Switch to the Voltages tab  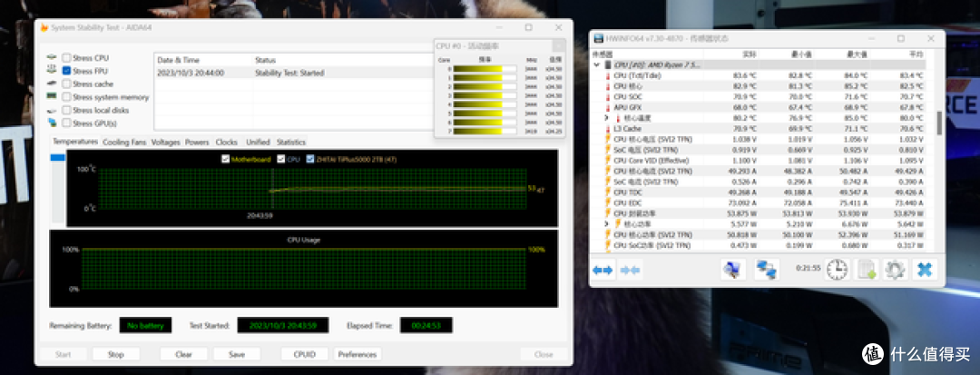point(166,143)
